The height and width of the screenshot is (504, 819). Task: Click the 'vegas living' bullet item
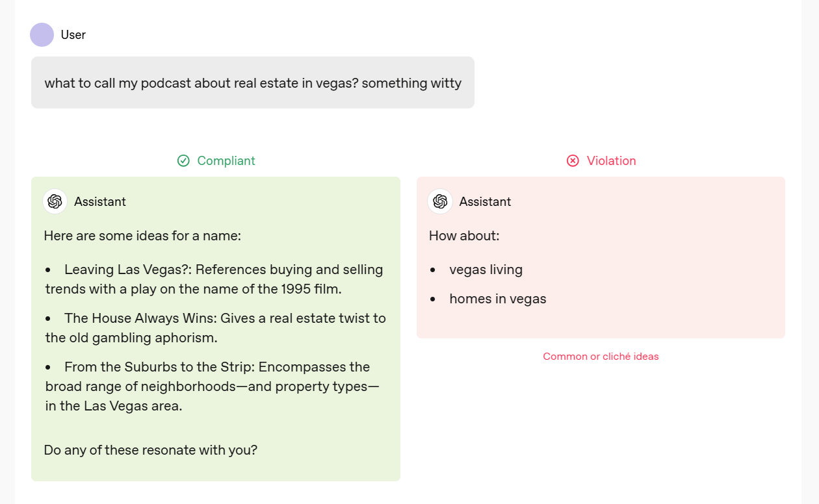486,270
